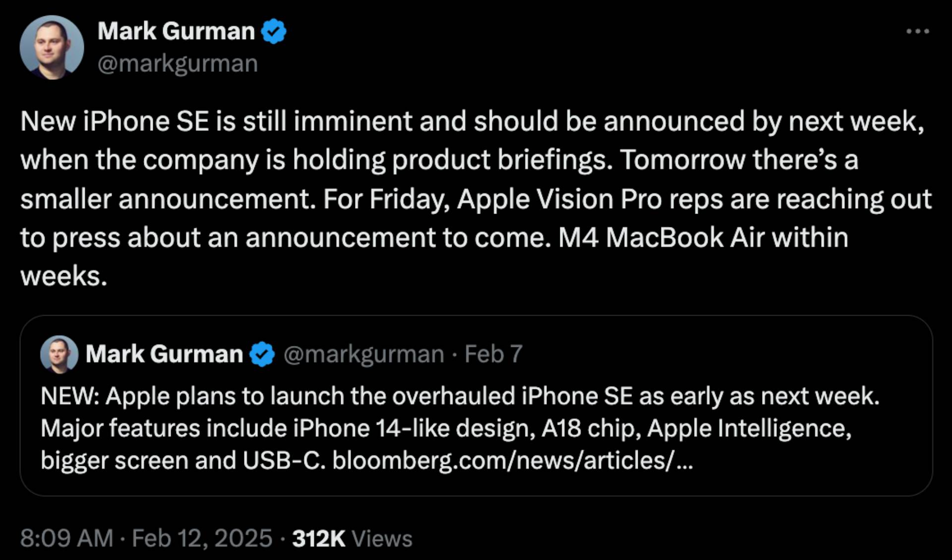Viewport: 952px width, 560px height.
Task: Click the 8:09 AM timestamp
Action: pyautogui.click(x=66, y=539)
